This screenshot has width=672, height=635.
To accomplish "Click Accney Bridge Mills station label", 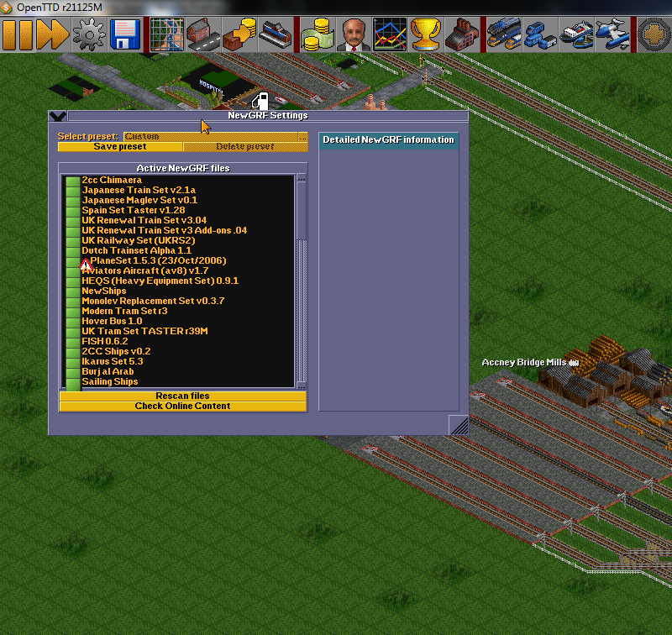I will click(530, 363).
